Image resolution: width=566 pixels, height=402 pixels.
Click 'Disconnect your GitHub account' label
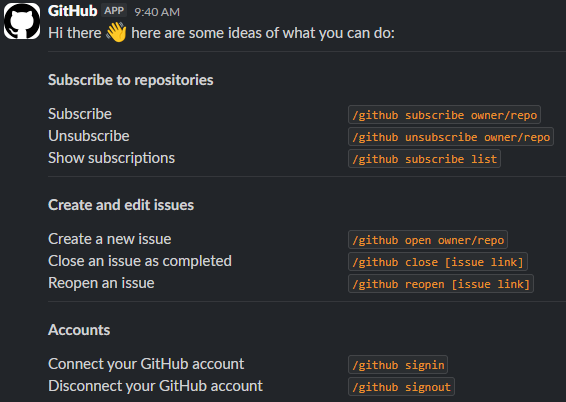[156, 386]
